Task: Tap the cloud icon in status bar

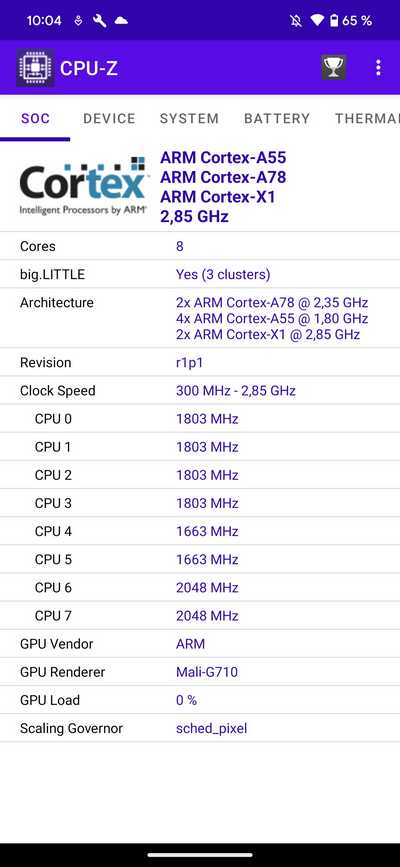Action: click(121, 21)
